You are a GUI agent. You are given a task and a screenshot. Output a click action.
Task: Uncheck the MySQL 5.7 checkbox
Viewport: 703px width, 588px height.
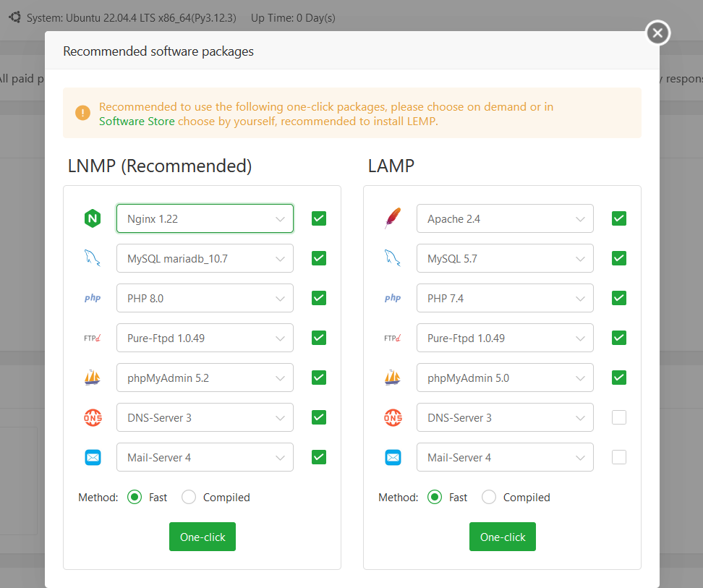pyautogui.click(x=619, y=258)
